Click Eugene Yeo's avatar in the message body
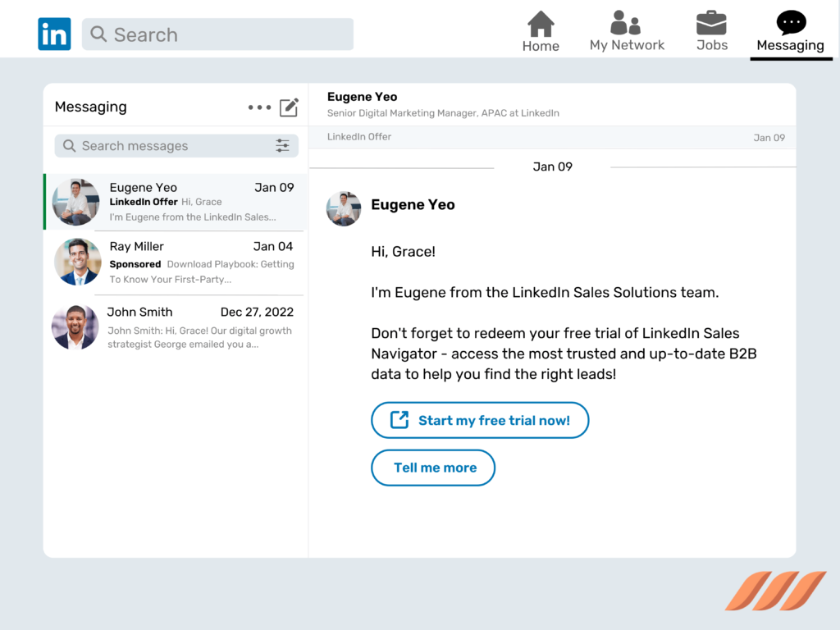Viewport: 840px width, 630px height. point(344,209)
